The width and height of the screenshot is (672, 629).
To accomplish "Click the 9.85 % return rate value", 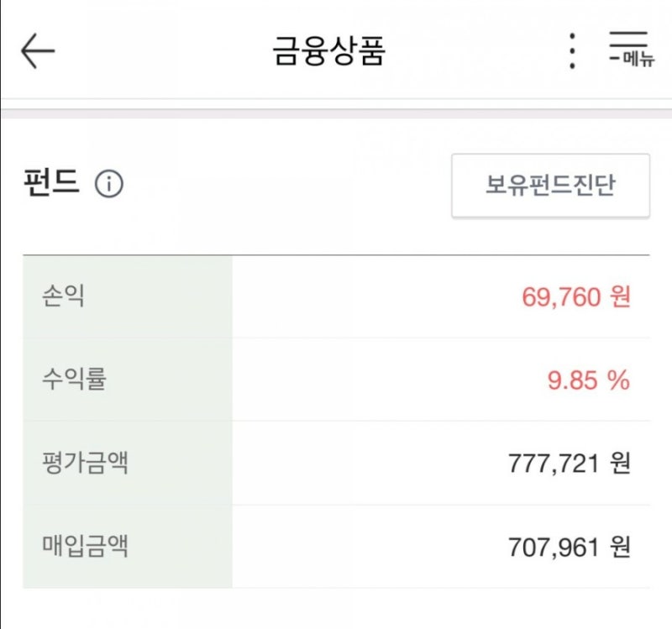I will [x=589, y=380].
